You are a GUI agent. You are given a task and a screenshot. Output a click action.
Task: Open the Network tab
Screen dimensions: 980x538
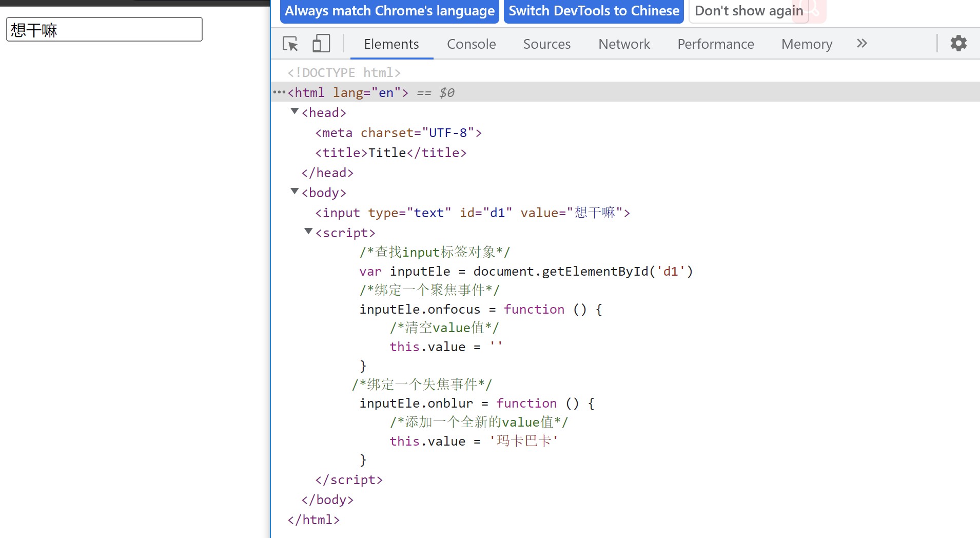(x=624, y=44)
